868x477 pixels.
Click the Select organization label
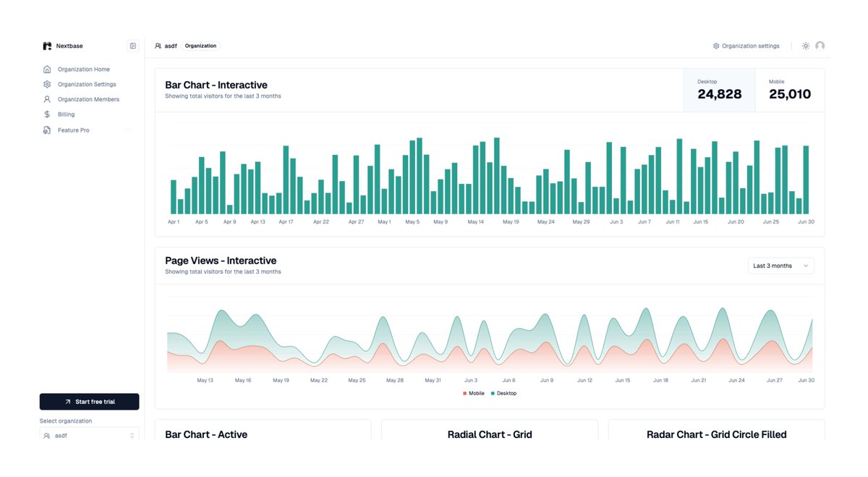point(66,421)
